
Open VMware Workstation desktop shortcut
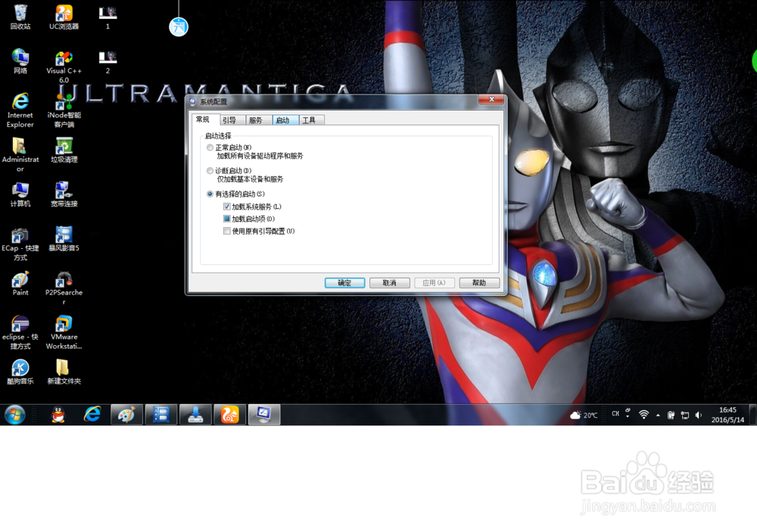coord(64,332)
